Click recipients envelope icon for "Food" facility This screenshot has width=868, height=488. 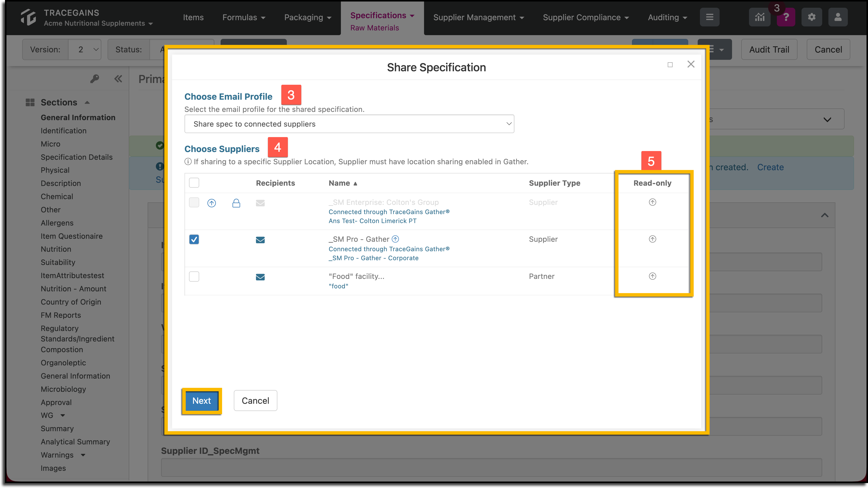pos(260,277)
